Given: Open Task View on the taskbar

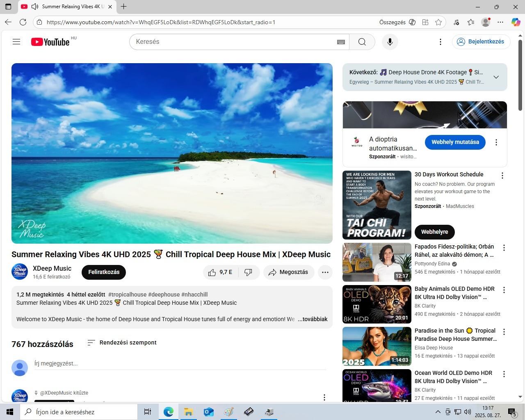Looking at the screenshot, I should 148,412.
